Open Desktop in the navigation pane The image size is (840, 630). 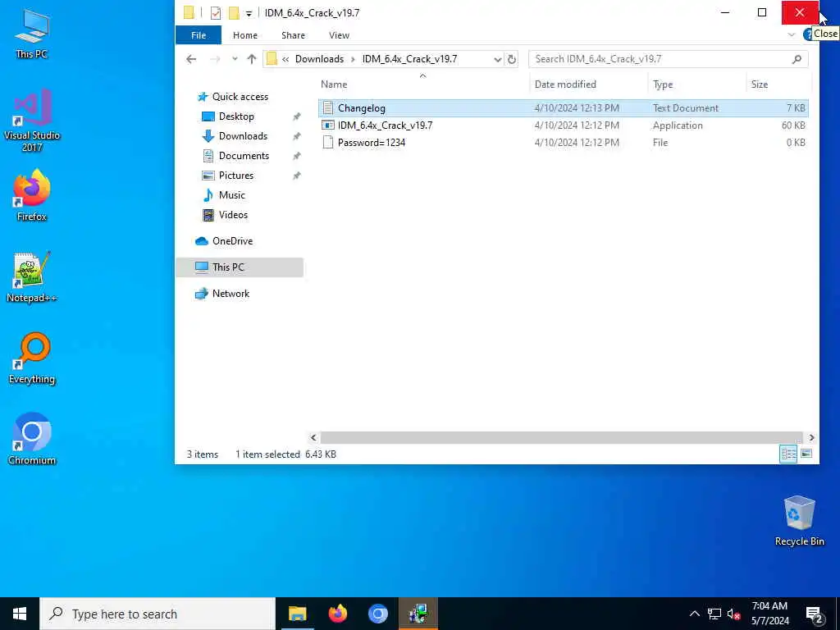coord(236,116)
